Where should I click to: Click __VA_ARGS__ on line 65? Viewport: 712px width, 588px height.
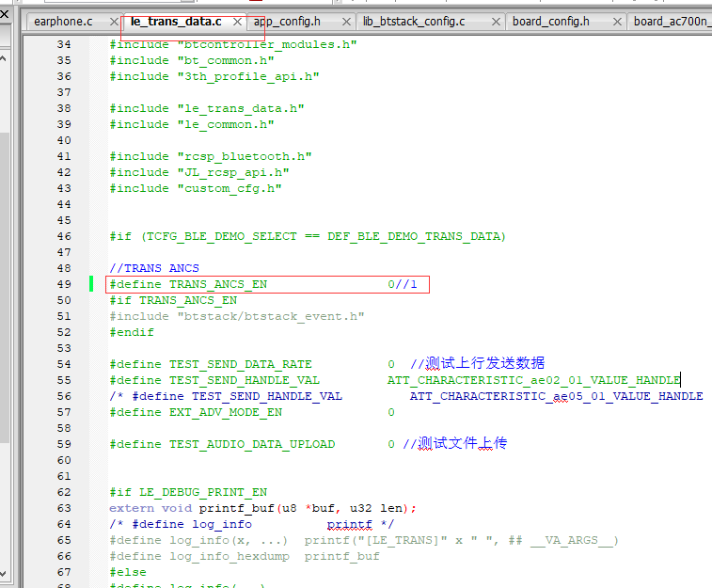tap(571, 540)
